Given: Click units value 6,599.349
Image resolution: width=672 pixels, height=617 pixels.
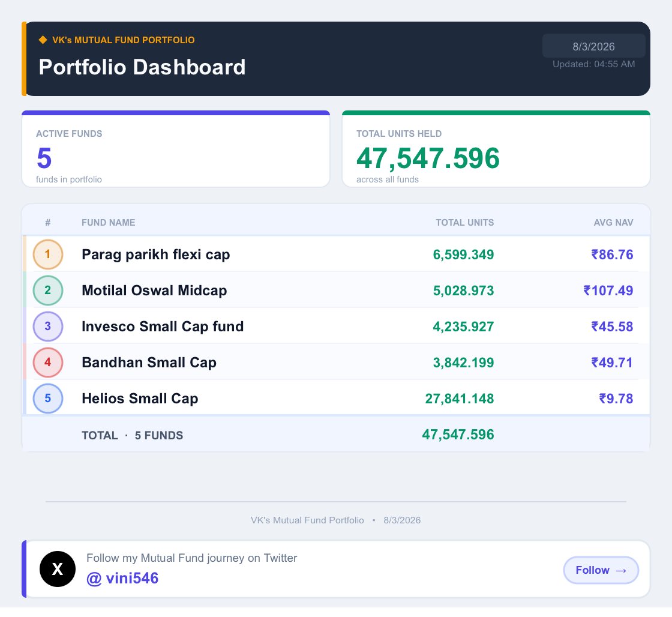Looking at the screenshot, I should coord(463,254).
